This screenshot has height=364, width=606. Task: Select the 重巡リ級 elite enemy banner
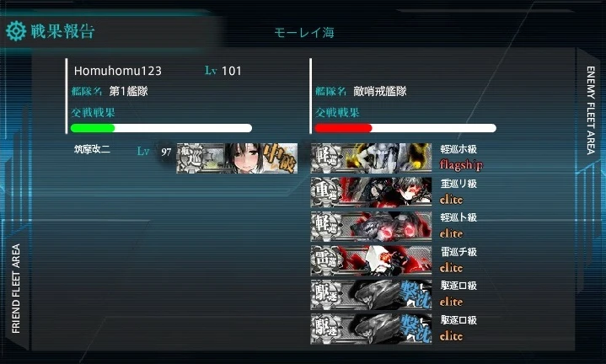coord(371,192)
